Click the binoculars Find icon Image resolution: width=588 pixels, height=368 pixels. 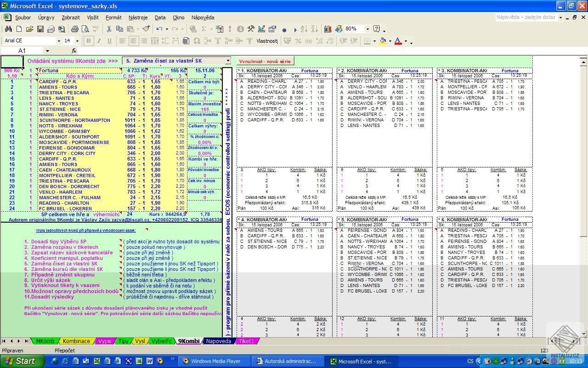pos(8,29)
